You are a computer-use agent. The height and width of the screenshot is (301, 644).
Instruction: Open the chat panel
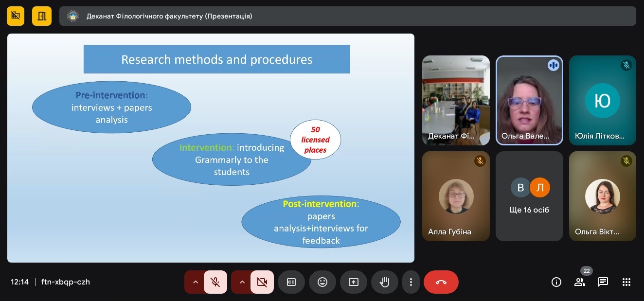click(x=603, y=282)
